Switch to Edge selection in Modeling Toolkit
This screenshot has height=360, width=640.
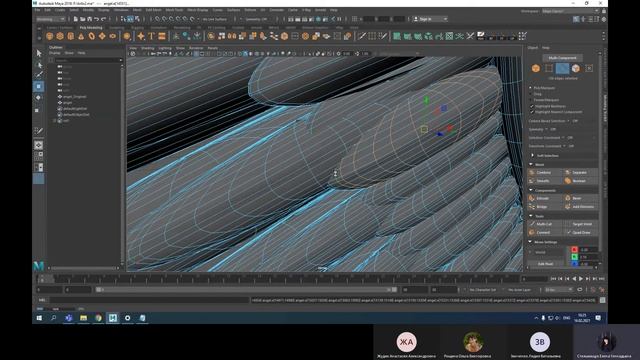pyautogui.click(x=562, y=69)
